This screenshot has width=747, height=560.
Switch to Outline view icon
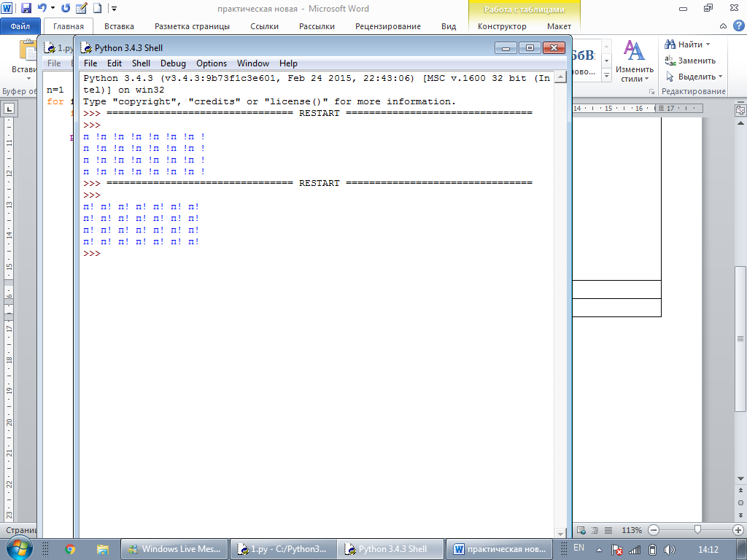595,530
